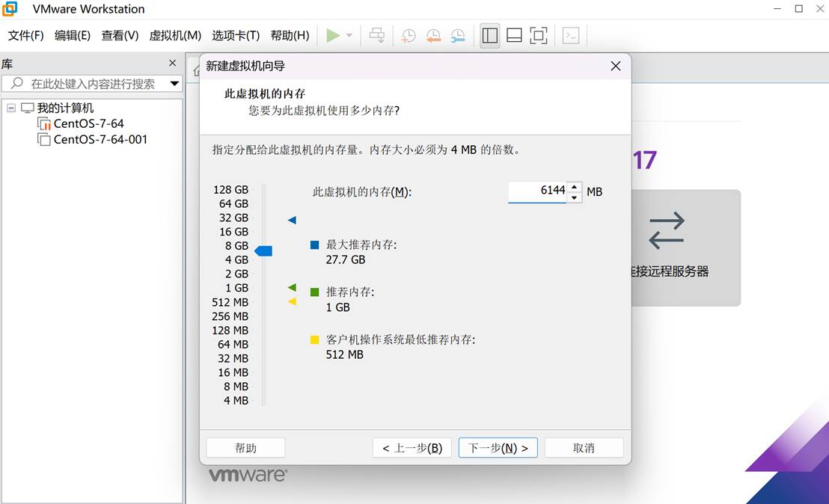Click the 27.7 GB maximum memory value

pyautogui.click(x=345, y=259)
